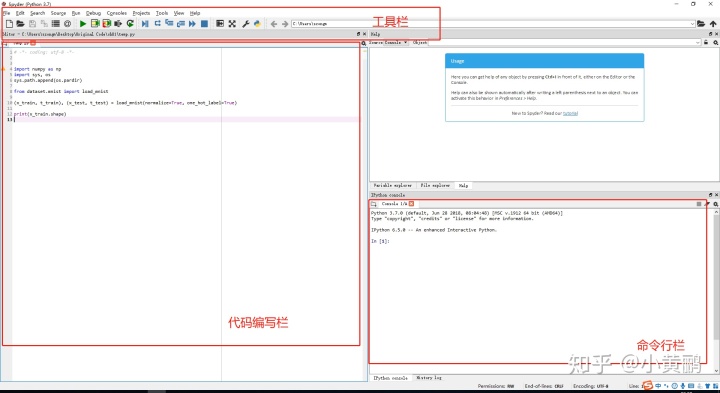The image size is (720, 393).
Task: Switch to the History log tab
Action: [429, 378]
